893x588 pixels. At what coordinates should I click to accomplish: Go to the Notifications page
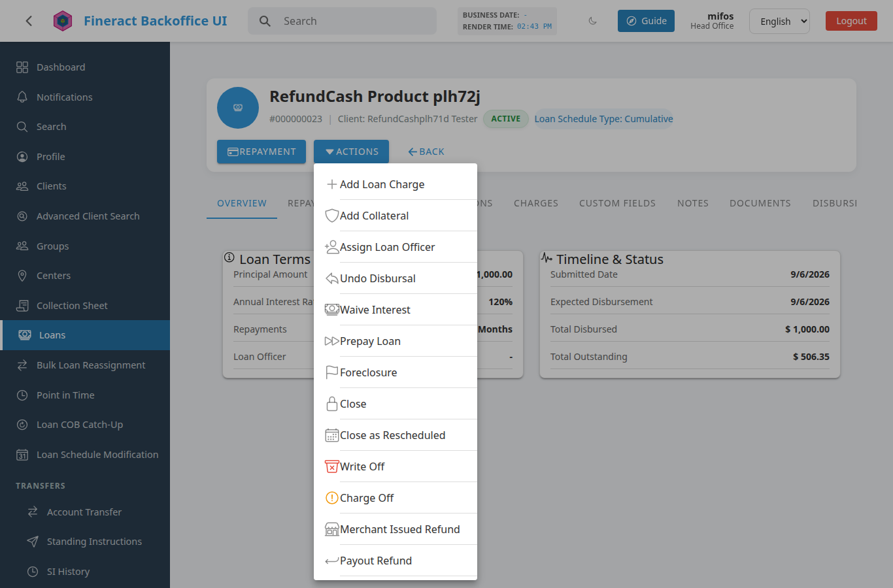tap(85, 97)
